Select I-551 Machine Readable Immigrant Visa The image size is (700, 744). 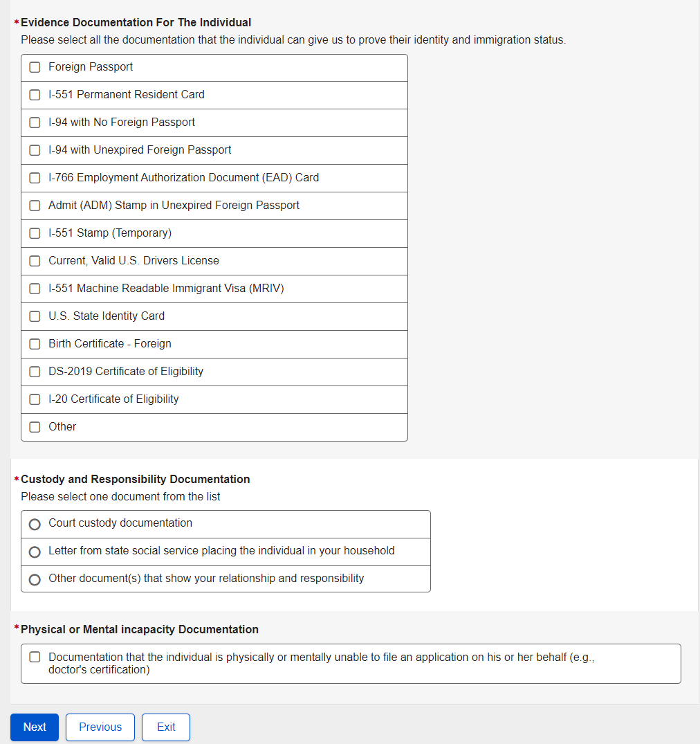pyautogui.click(x=35, y=289)
